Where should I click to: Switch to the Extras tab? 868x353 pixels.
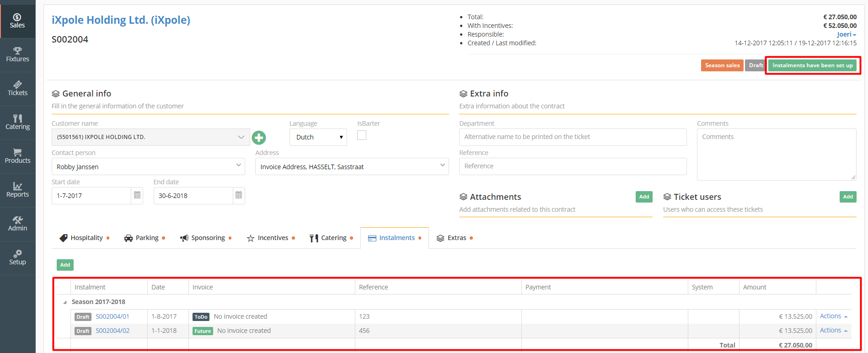(x=455, y=238)
